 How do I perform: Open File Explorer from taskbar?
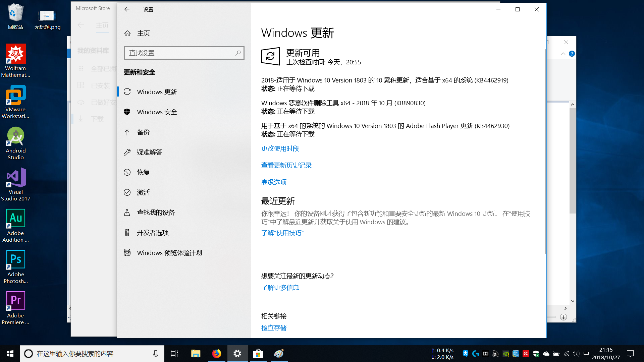point(196,354)
